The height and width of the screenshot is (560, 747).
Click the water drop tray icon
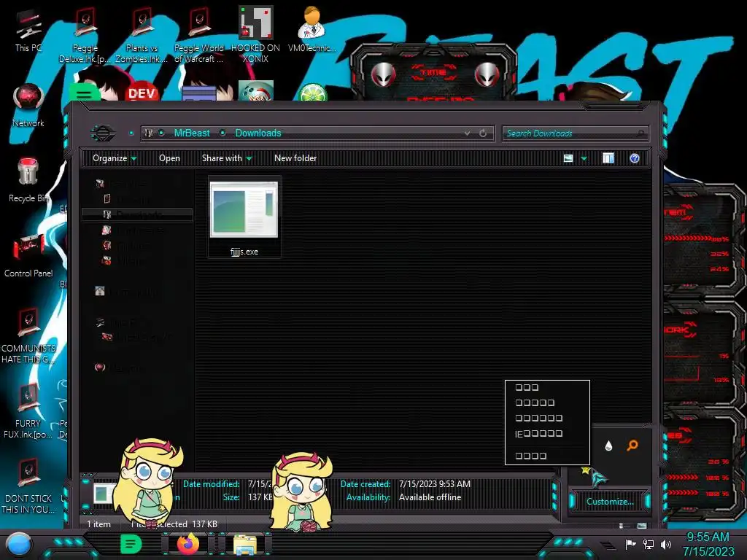[608, 446]
